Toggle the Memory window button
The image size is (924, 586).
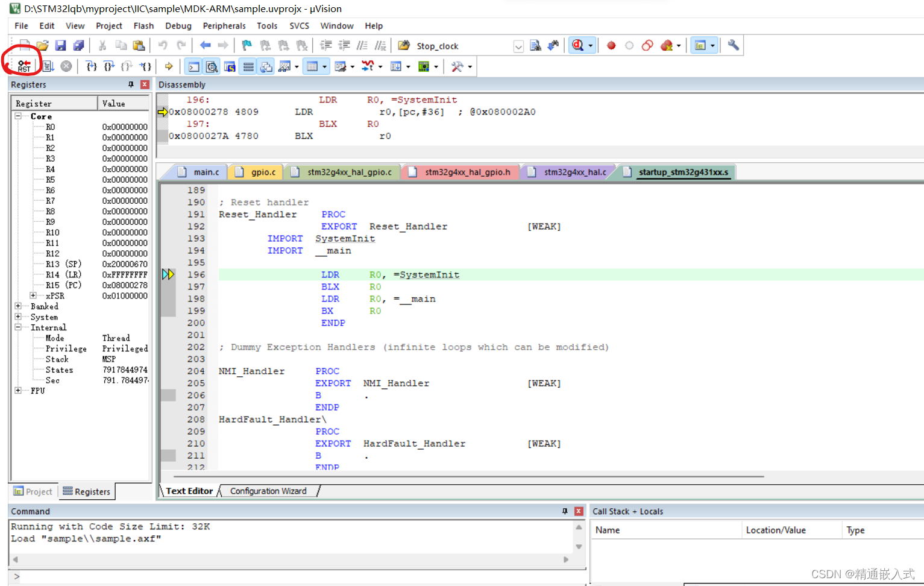[x=312, y=66]
